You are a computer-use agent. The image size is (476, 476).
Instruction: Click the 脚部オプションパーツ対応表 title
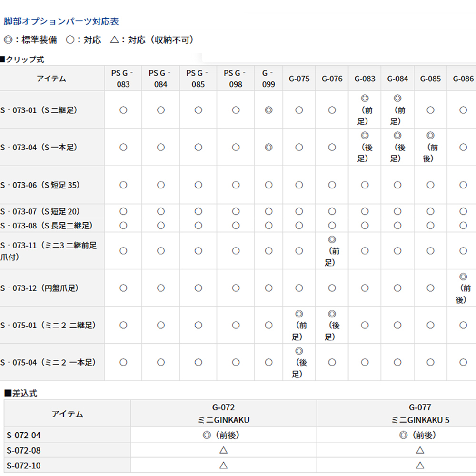coord(61,21)
